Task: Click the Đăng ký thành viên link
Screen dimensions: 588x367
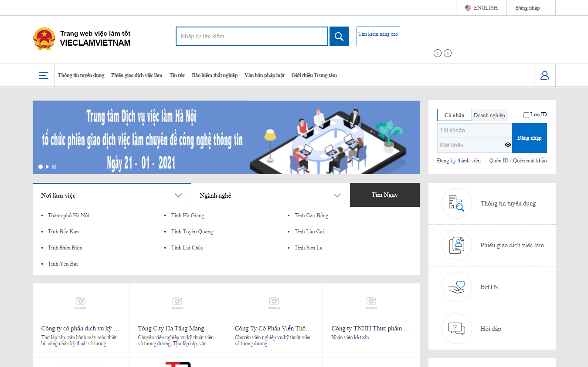Action: (x=459, y=161)
